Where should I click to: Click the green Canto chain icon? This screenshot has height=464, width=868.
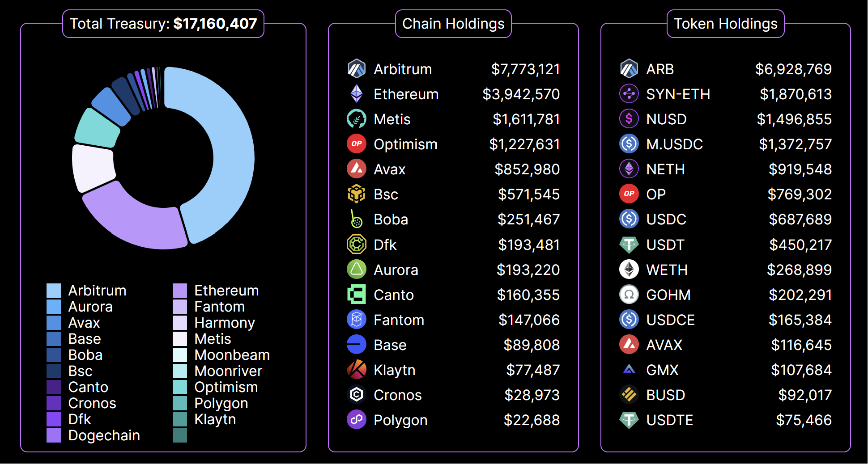coord(357,295)
